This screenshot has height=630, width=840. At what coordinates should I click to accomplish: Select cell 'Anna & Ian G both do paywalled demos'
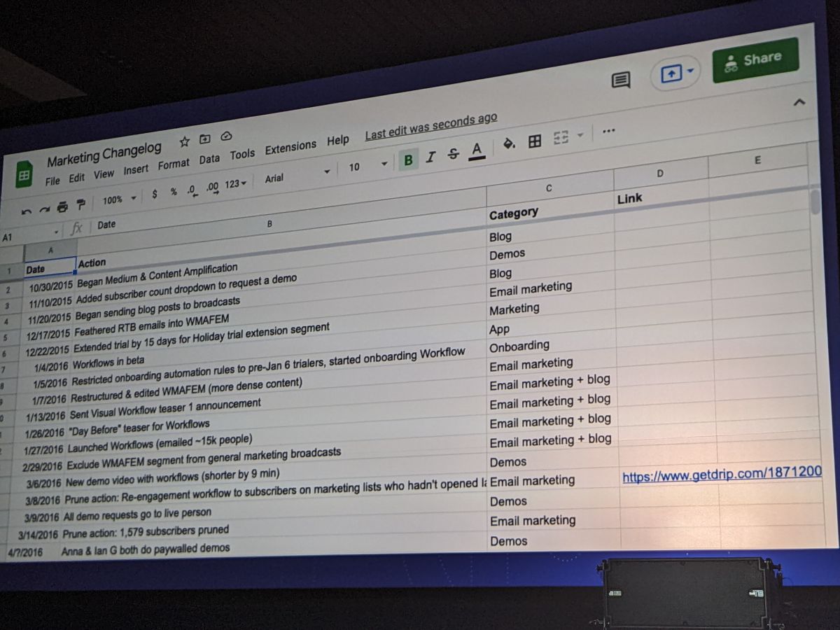pyautogui.click(x=146, y=549)
